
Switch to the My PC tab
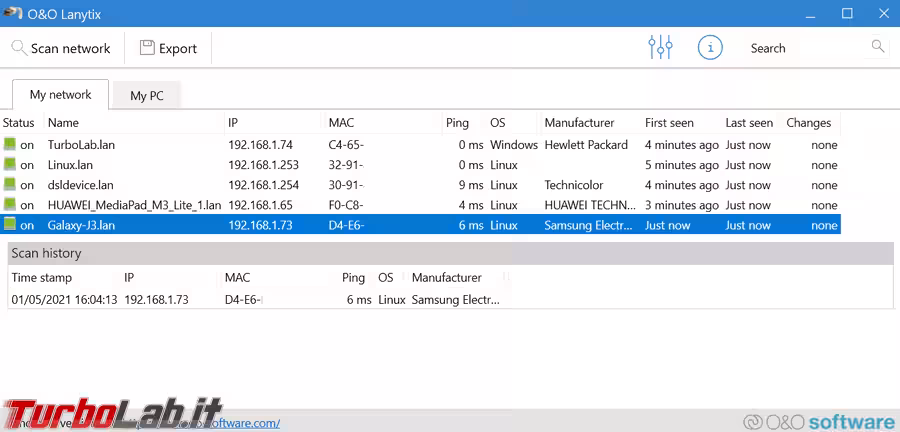[147, 96]
